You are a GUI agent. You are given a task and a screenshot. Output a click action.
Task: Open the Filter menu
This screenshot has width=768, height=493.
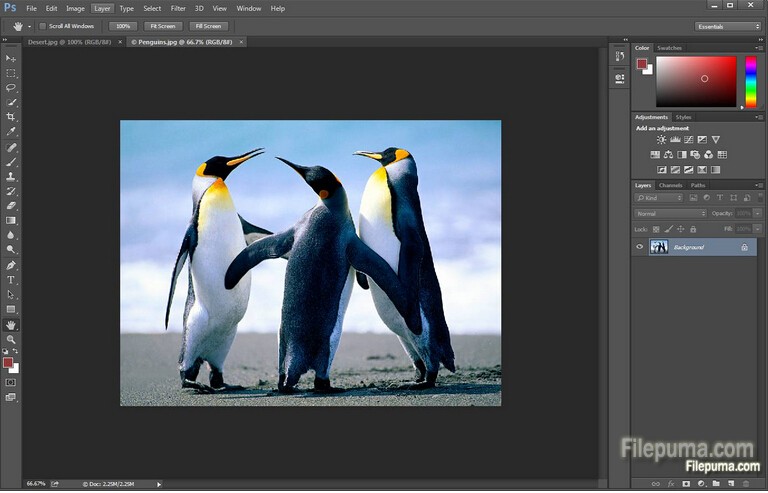pos(178,8)
